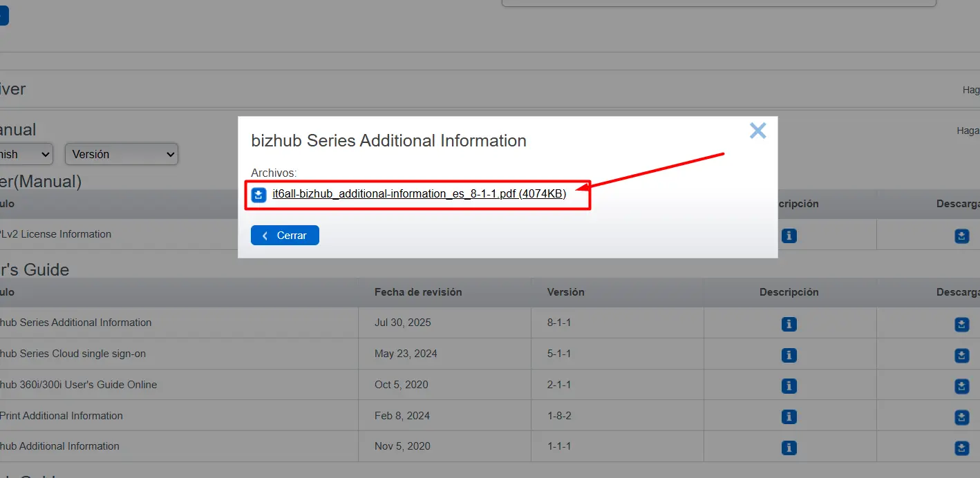Open info icon for Cloud single sign-on row
980x478 pixels.
coord(789,355)
